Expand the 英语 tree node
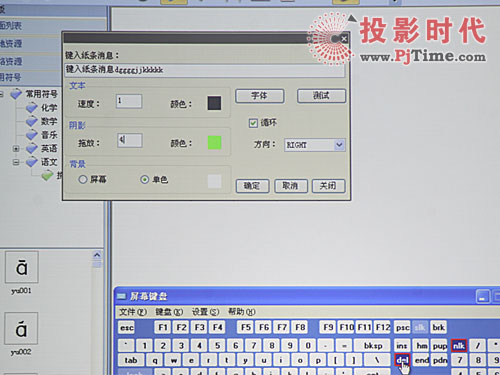 coord(16,149)
